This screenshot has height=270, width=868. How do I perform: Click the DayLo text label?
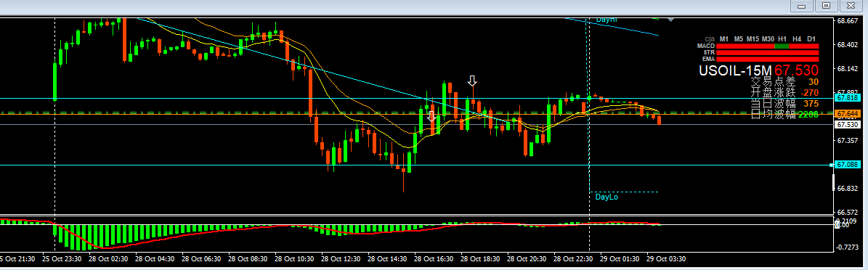pyautogui.click(x=607, y=197)
